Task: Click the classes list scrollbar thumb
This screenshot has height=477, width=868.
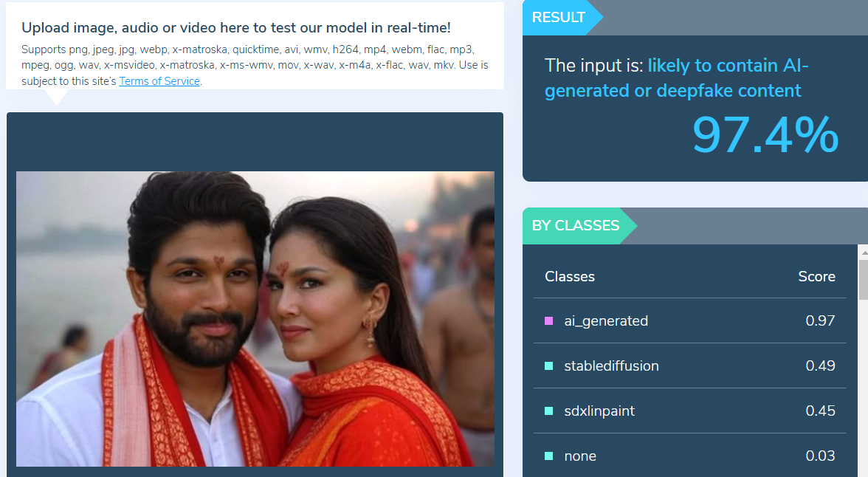Action: [x=863, y=280]
